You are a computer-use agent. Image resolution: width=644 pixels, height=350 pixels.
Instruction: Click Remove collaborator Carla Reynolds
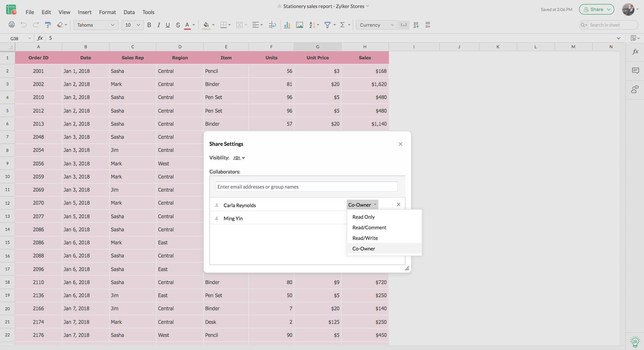click(x=399, y=204)
